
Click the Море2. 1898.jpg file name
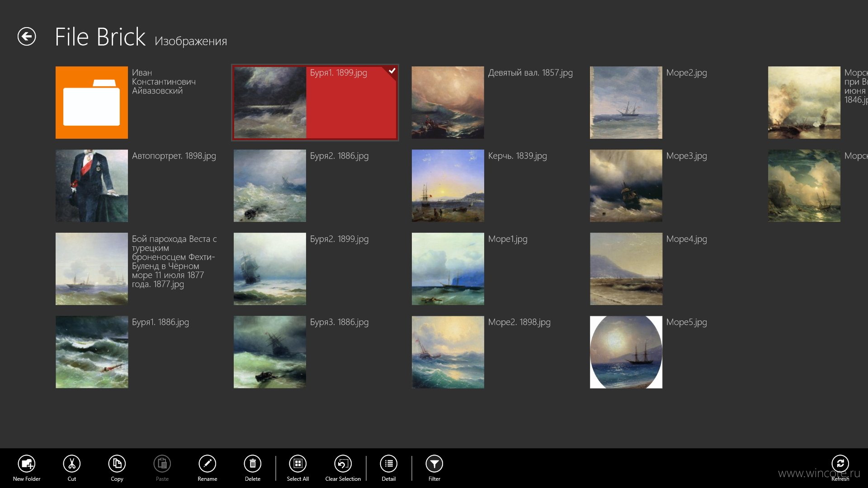coord(519,322)
